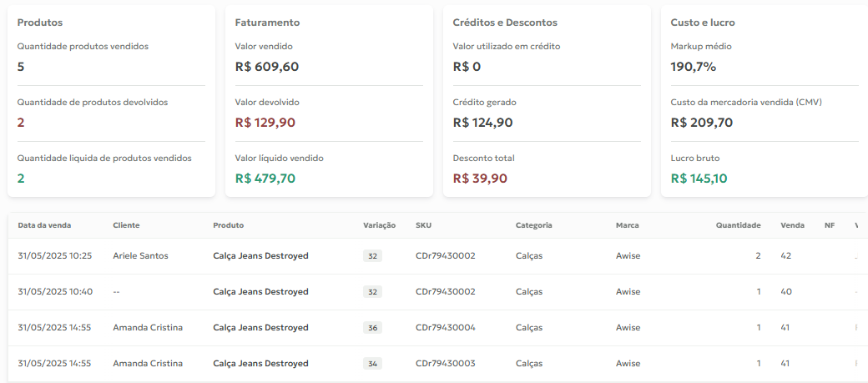This screenshot has height=383, width=868.
Task: Click sale number 42 in Venda column
Action: coord(786,255)
